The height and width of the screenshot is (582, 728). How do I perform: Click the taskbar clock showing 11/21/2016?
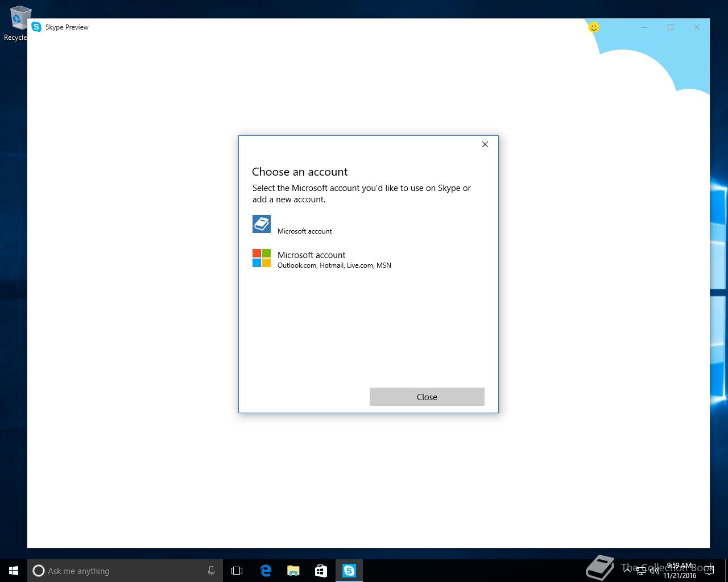(680, 571)
